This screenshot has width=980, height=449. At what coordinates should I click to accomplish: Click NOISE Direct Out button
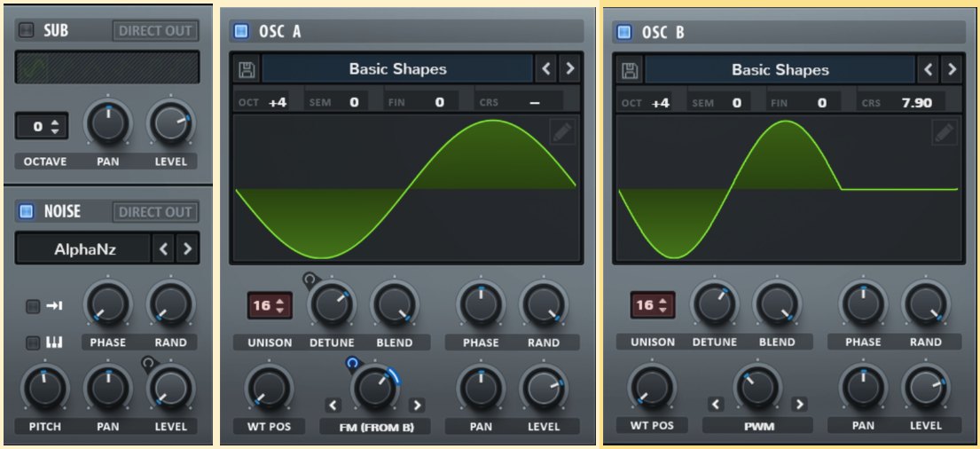point(155,212)
